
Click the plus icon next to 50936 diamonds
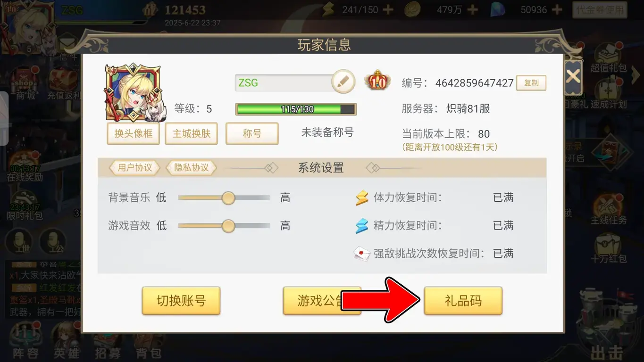point(557,9)
